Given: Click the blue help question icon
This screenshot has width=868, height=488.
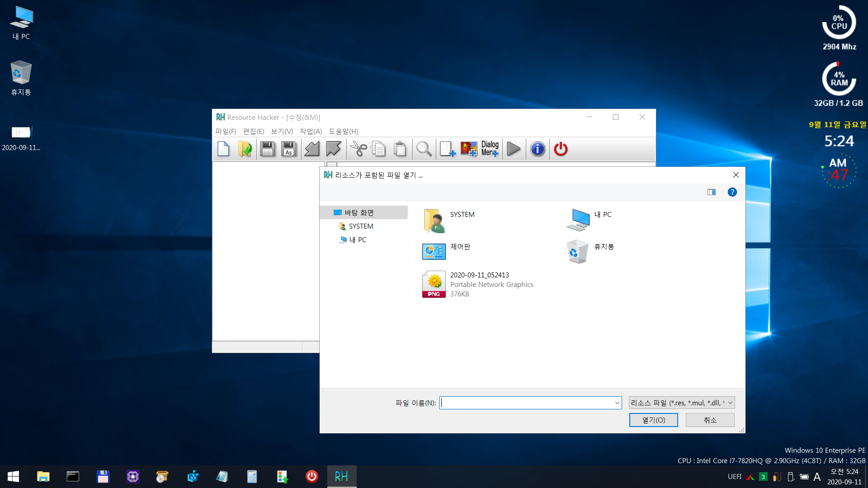Looking at the screenshot, I should [x=732, y=192].
